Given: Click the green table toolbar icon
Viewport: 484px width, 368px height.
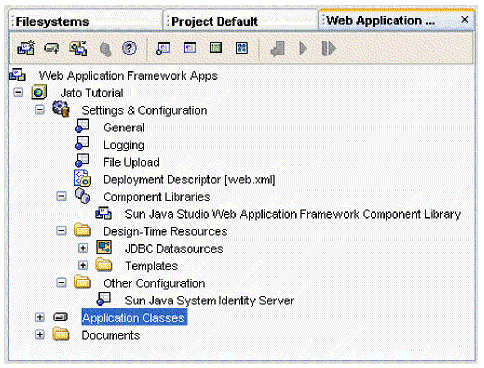Looking at the screenshot, I should click(x=216, y=48).
